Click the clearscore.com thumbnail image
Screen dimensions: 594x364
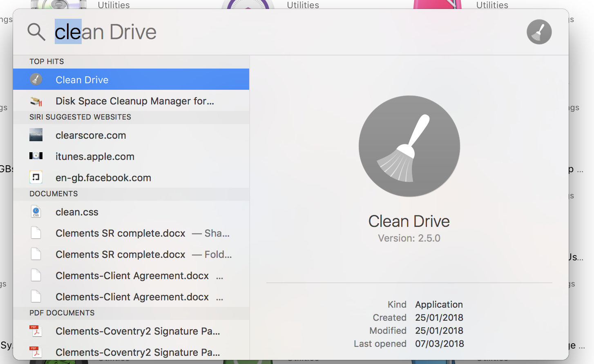coord(36,135)
